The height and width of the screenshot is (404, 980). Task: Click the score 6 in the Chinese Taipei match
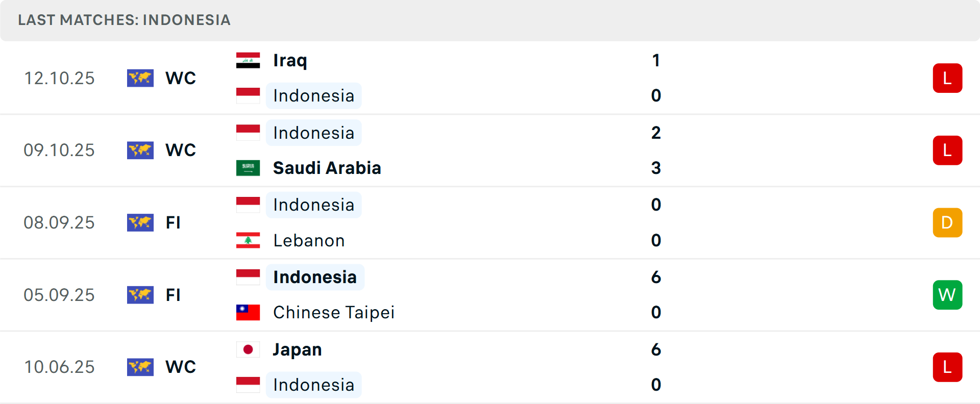pos(656,278)
